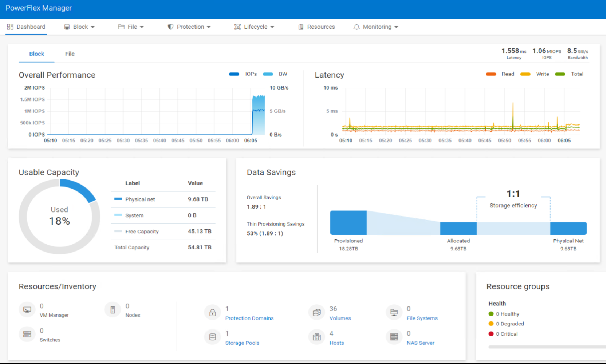The height and width of the screenshot is (364, 607).
Task: Click the resource groups health progress bar
Action: pos(547,347)
